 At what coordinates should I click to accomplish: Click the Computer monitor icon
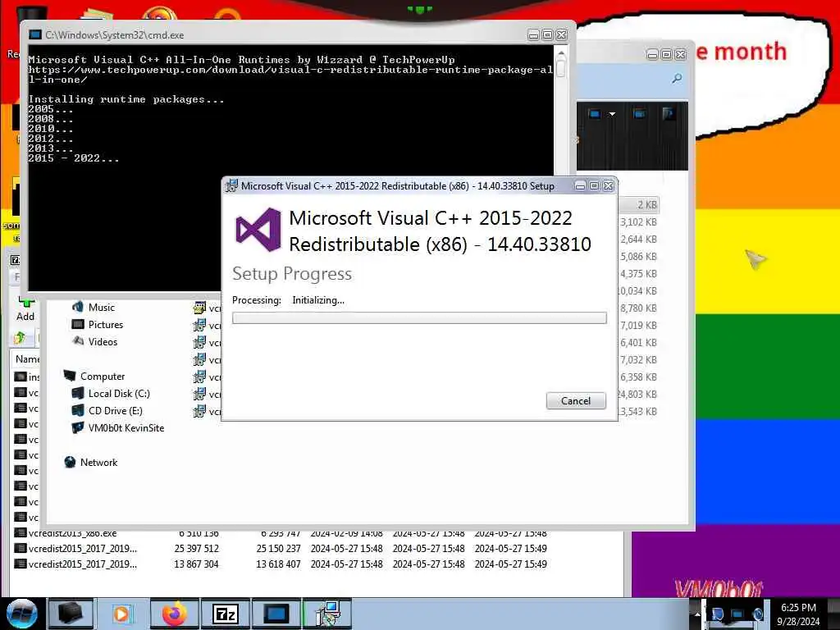click(69, 376)
